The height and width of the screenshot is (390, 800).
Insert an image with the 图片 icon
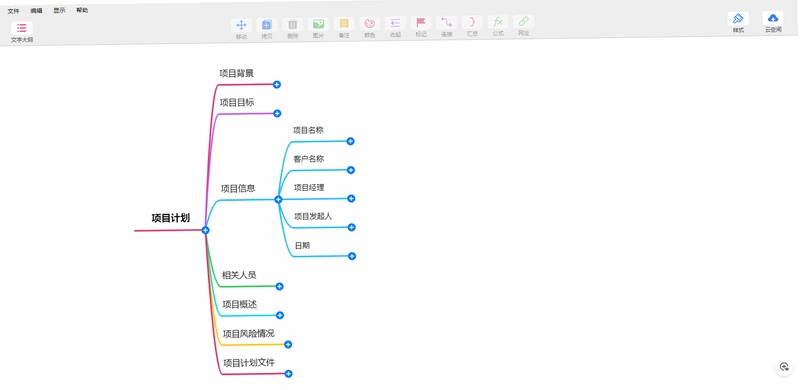318,24
